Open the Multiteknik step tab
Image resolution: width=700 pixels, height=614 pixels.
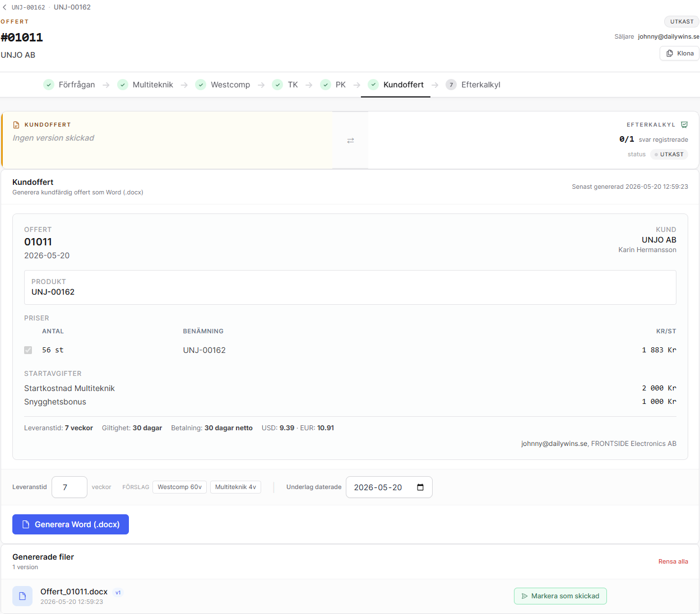[x=145, y=85]
